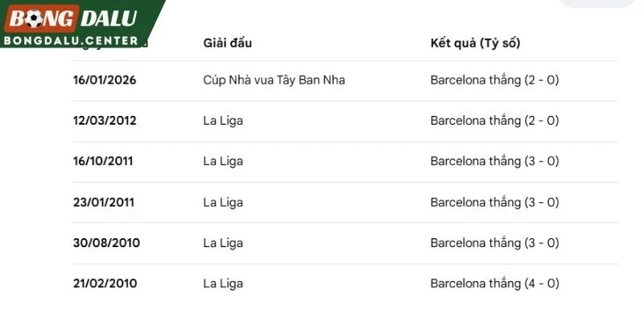
Task: Click the result for the 16/10/2011 match
Action: pos(494,161)
